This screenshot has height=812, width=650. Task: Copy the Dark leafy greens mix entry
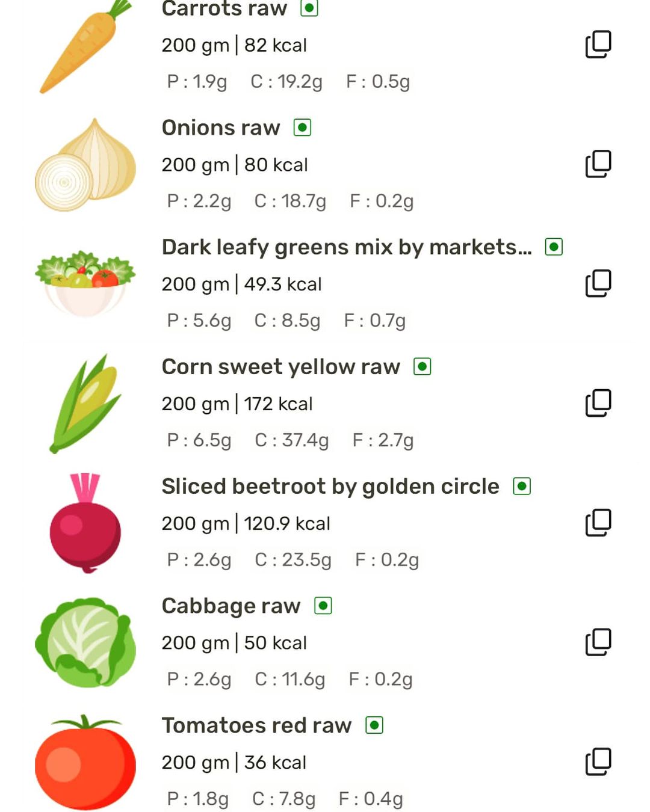[598, 283]
